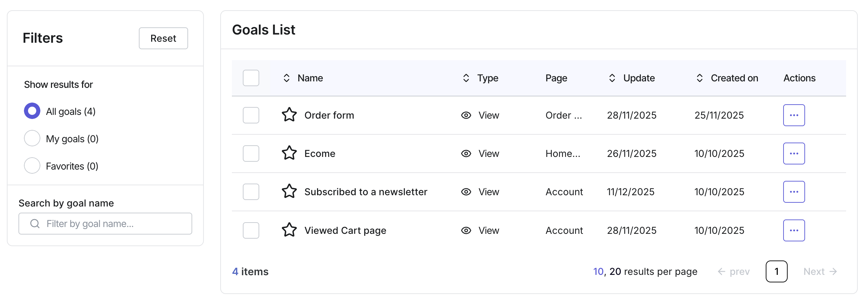Open actions menu for Subscribed to a newsletter
The width and height of the screenshot is (868, 307).
(x=794, y=192)
